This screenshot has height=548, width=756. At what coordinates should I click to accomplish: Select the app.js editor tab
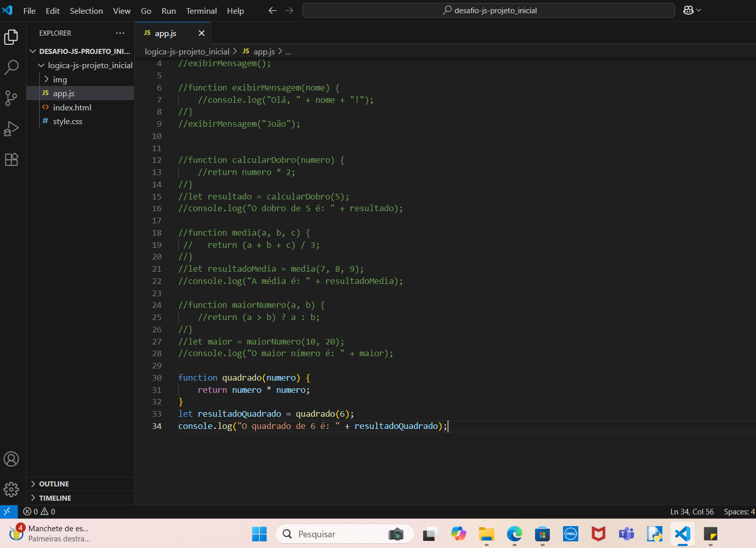(x=173, y=33)
